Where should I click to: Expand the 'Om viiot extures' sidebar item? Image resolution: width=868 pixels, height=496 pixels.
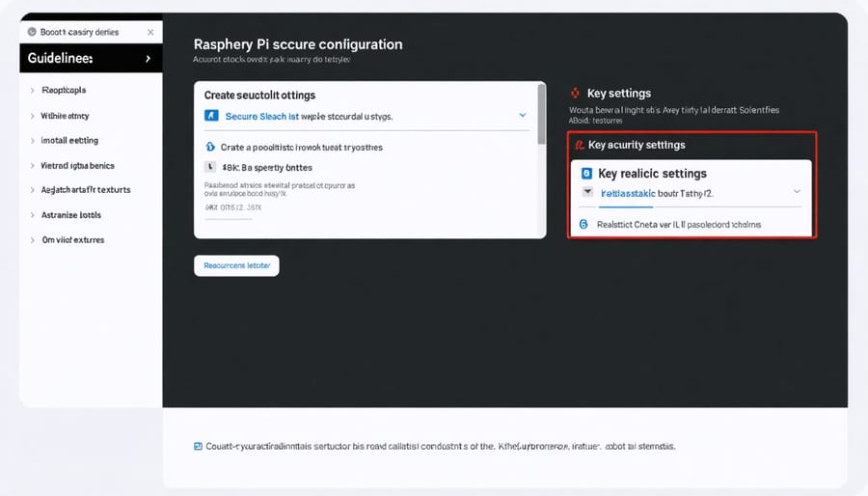click(32, 240)
